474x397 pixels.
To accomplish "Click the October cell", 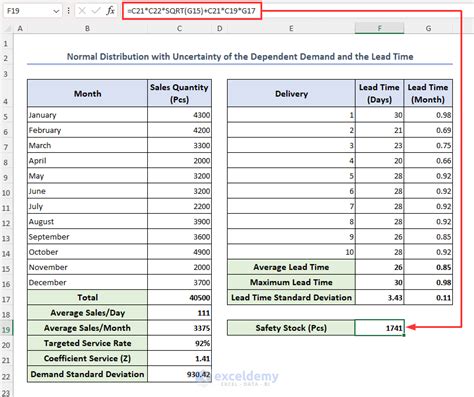I will pyautogui.click(x=87, y=252).
